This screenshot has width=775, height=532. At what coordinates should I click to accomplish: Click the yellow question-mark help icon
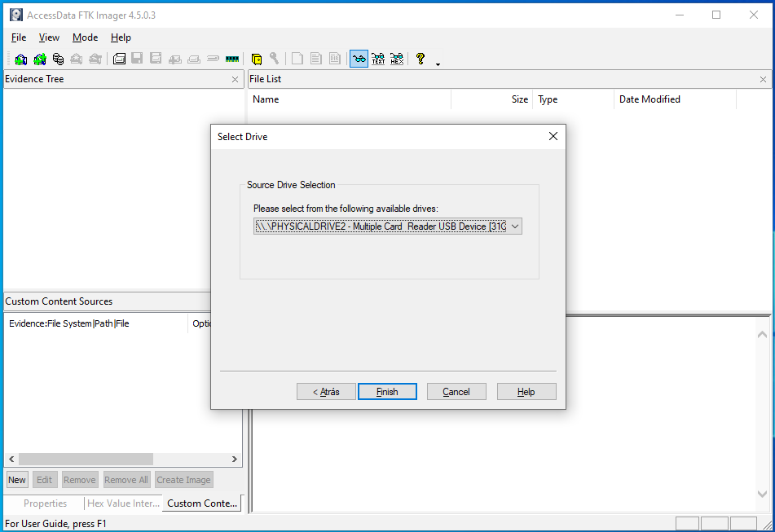pyautogui.click(x=421, y=59)
